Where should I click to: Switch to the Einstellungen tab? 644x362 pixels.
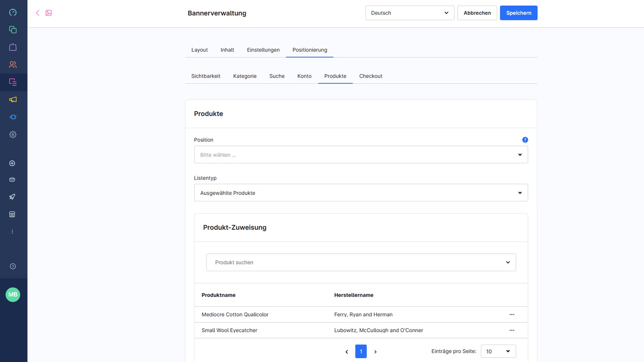coord(263,50)
